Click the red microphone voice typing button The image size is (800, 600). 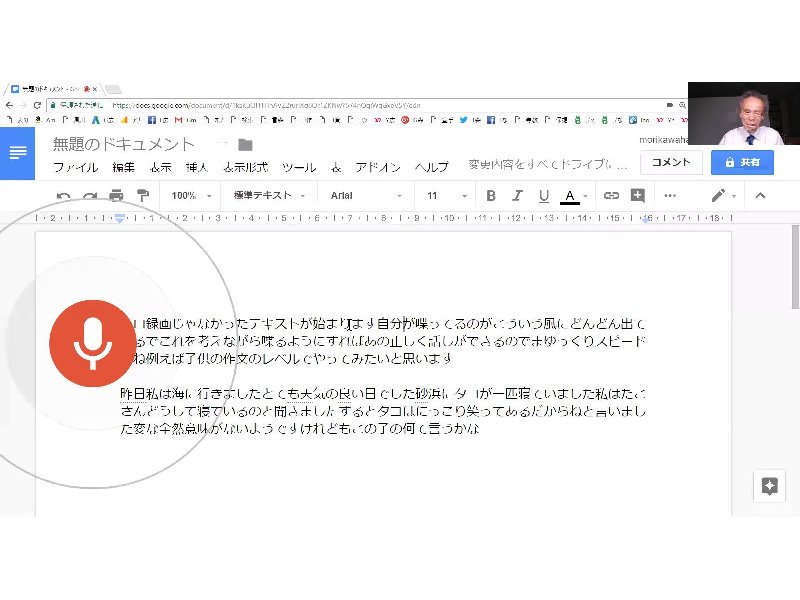click(92, 342)
